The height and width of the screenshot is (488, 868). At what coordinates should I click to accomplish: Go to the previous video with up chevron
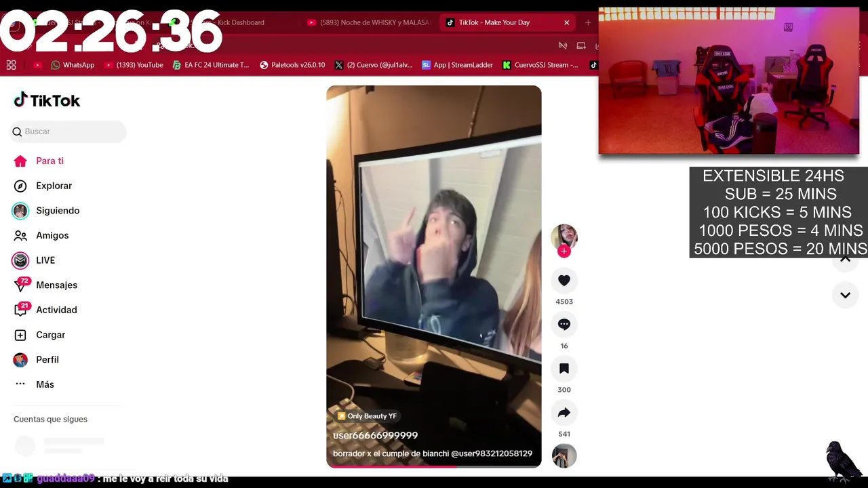(x=845, y=260)
